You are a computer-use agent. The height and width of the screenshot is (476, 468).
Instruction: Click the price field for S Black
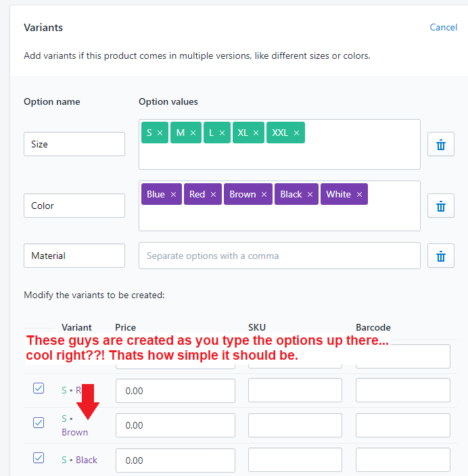click(x=175, y=460)
